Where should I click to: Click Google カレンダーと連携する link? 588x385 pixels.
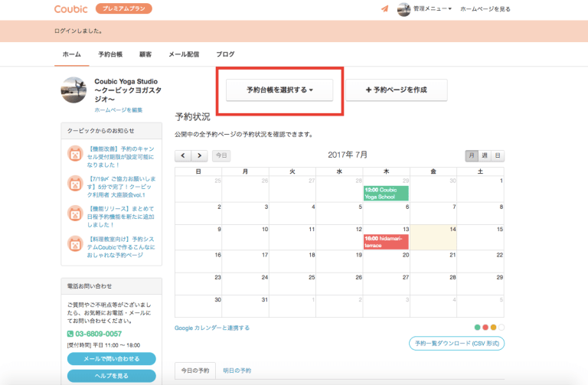[212, 328]
